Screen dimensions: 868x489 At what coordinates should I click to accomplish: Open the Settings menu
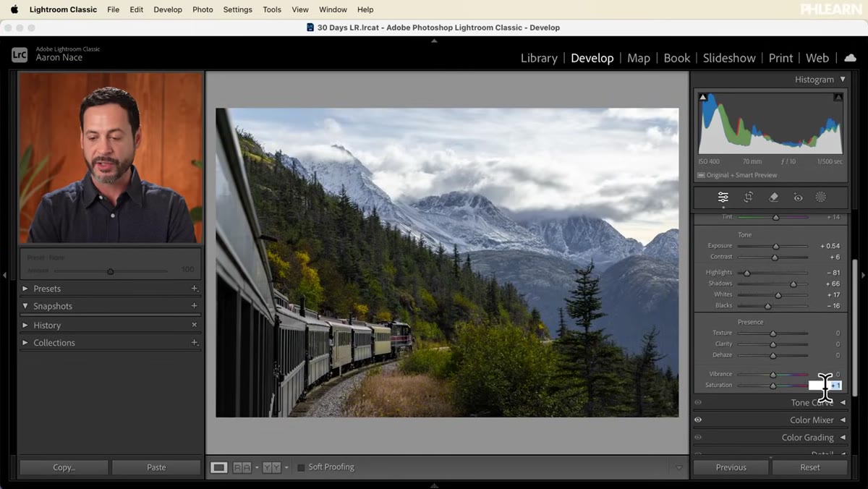click(237, 9)
